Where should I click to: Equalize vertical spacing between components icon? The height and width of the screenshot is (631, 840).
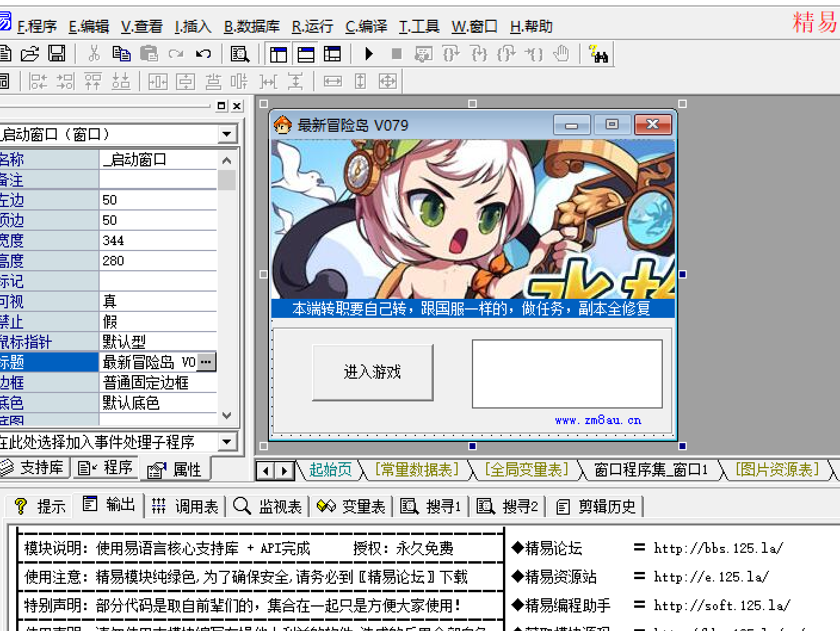pos(295,81)
